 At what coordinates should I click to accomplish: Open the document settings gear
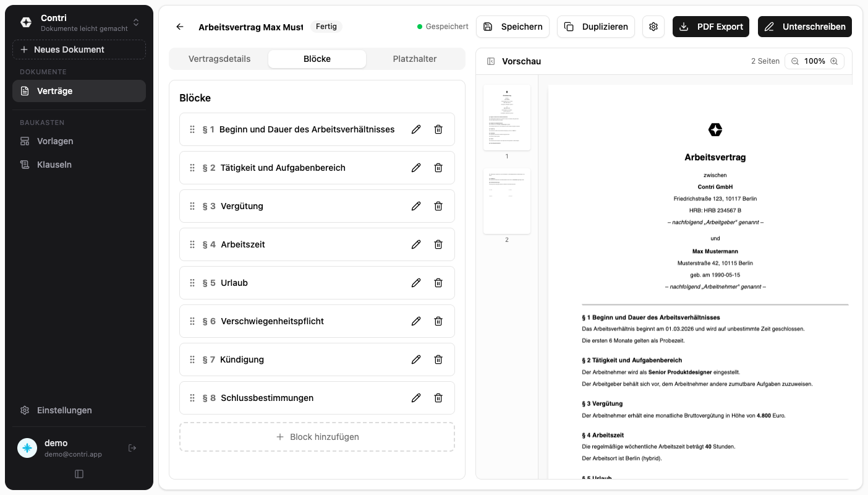pyautogui.click(x=653, y=27)
